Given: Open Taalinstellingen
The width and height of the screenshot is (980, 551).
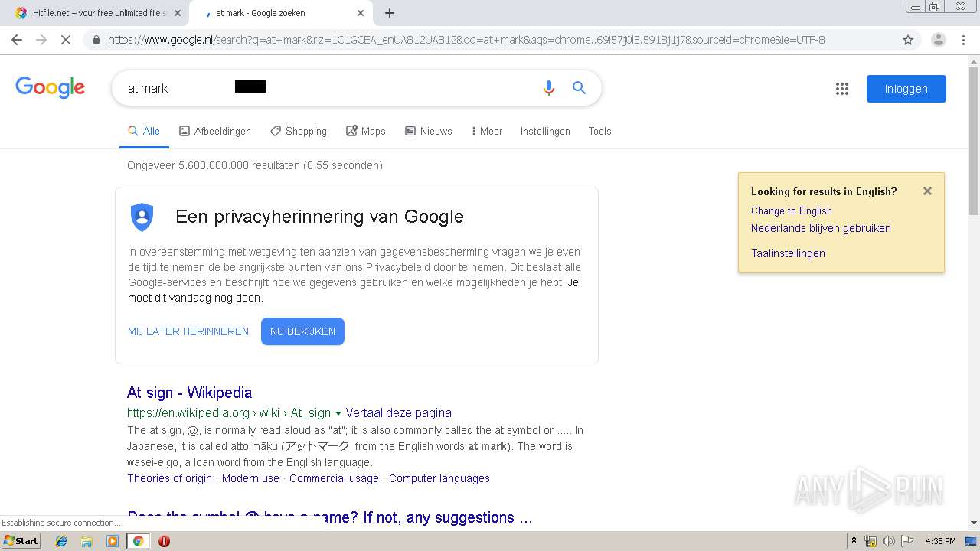Looking at the screenshot, I should tap(788, 253).
